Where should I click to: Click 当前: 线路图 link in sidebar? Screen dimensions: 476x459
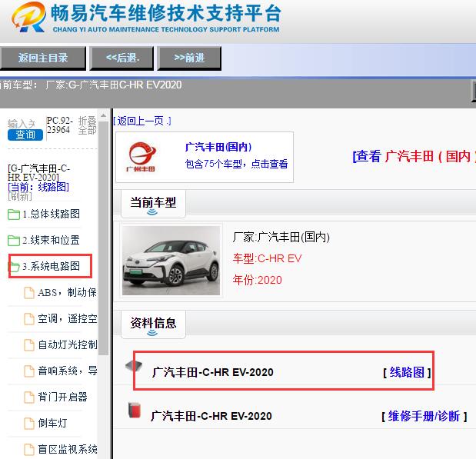tap(38, 187)
